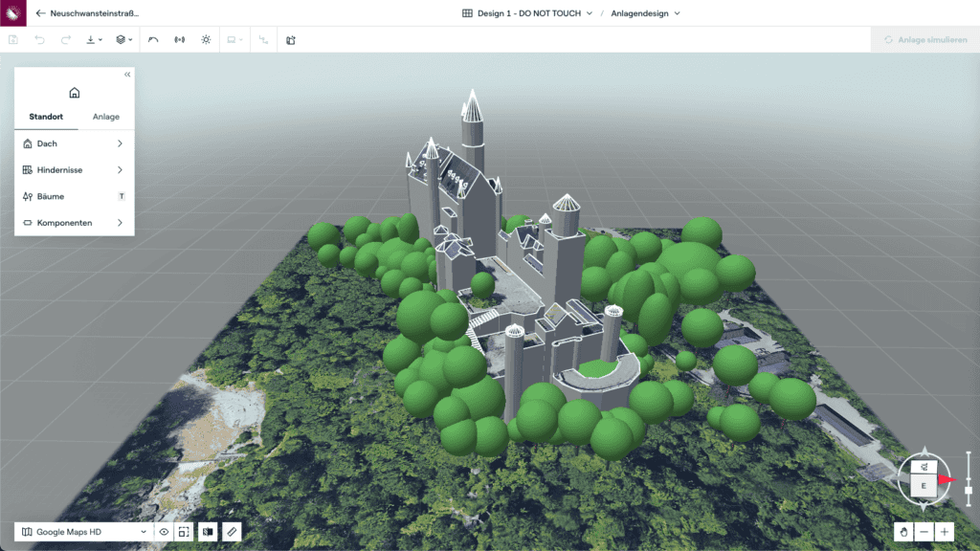Zoom in with the plus button
980x551 pixels.
[x=945, y=532]
